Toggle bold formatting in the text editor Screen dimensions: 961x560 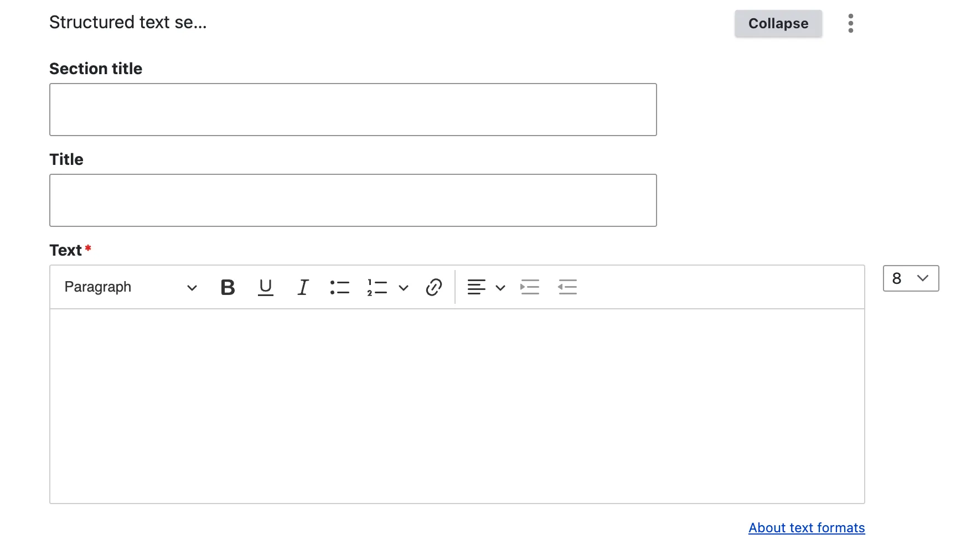(x=228, y=287)
